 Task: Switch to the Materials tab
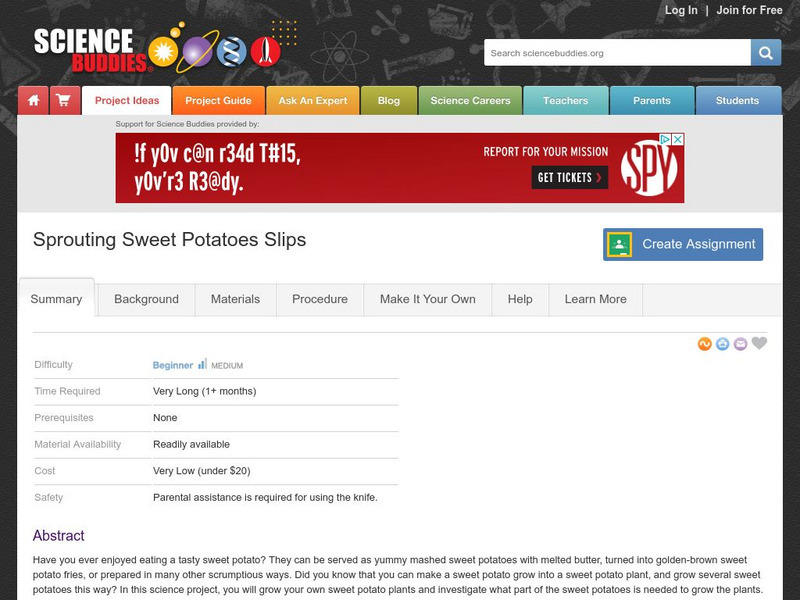point(235,299)
